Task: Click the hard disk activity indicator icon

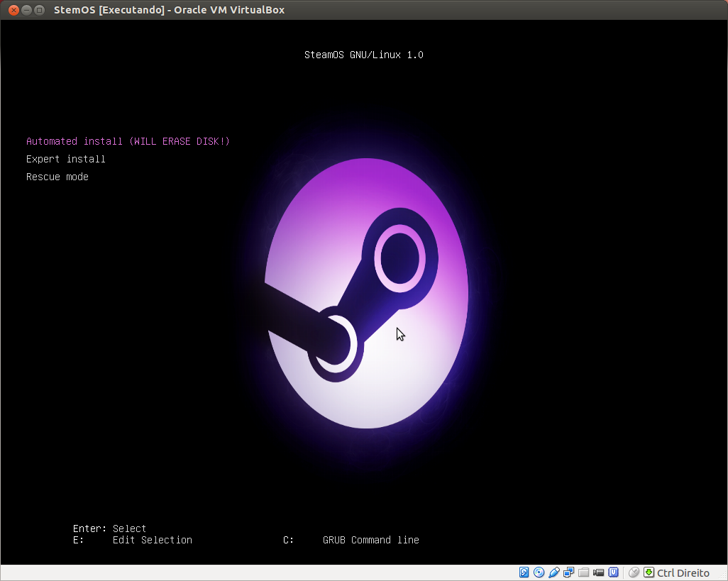Action: coord(524,572)
